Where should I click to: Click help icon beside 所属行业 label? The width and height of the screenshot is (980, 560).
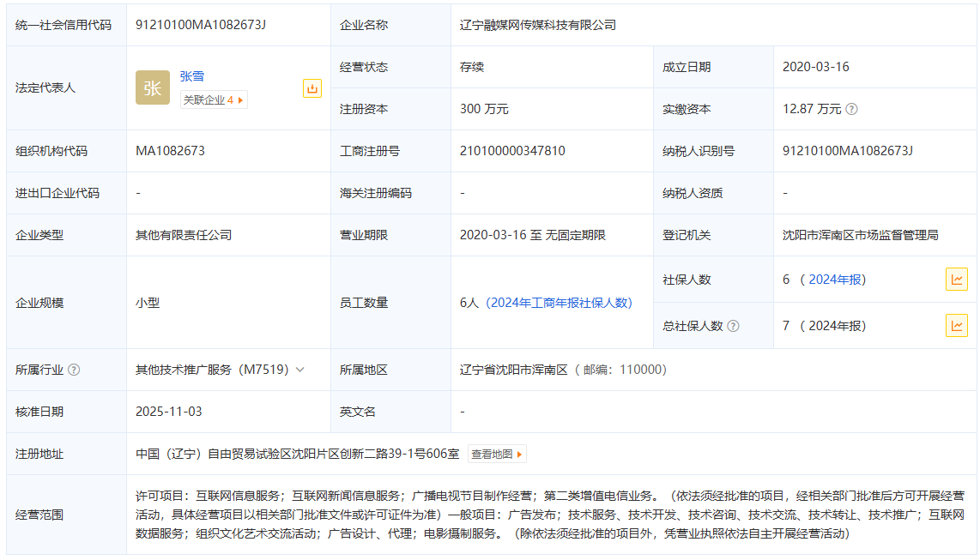74,370
